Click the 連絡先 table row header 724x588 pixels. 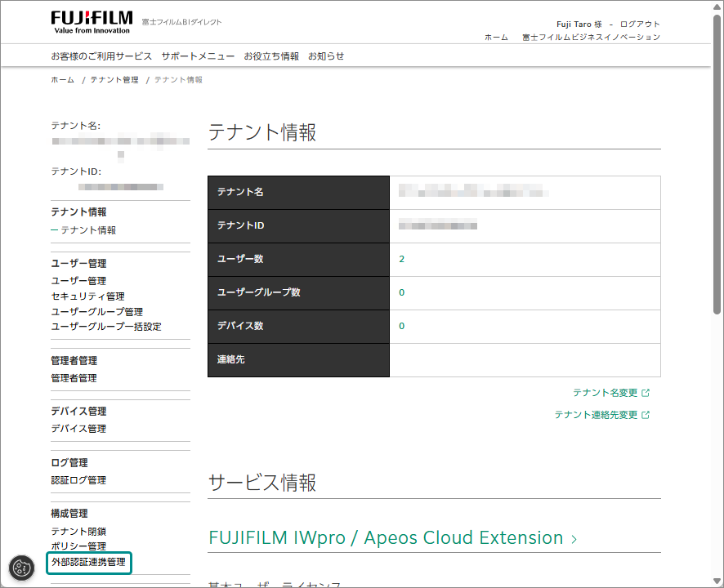point(299,360)
